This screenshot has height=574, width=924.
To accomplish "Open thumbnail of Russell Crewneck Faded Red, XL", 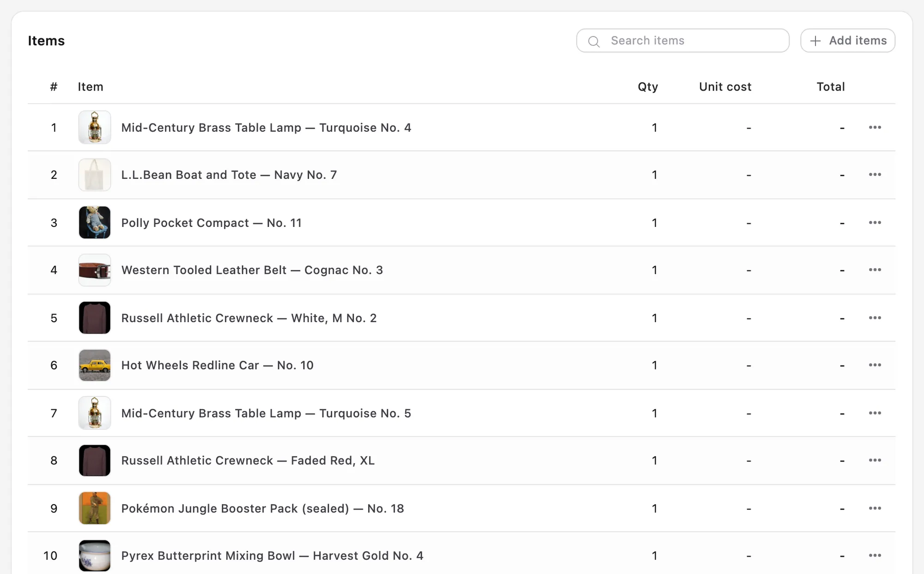I will [x=95, y=460].
